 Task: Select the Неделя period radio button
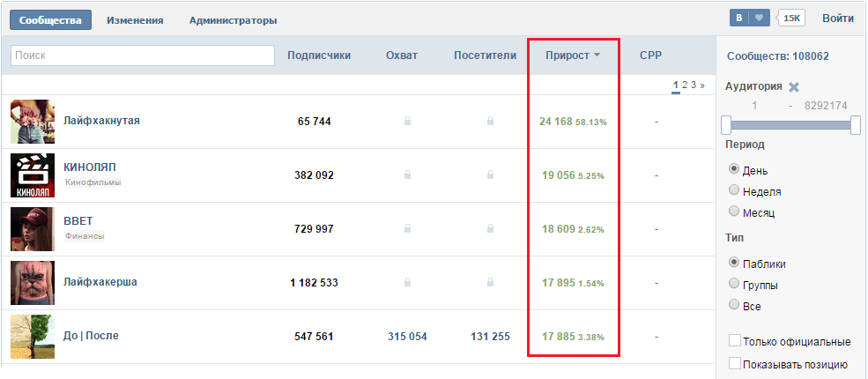tap(734, 190)
